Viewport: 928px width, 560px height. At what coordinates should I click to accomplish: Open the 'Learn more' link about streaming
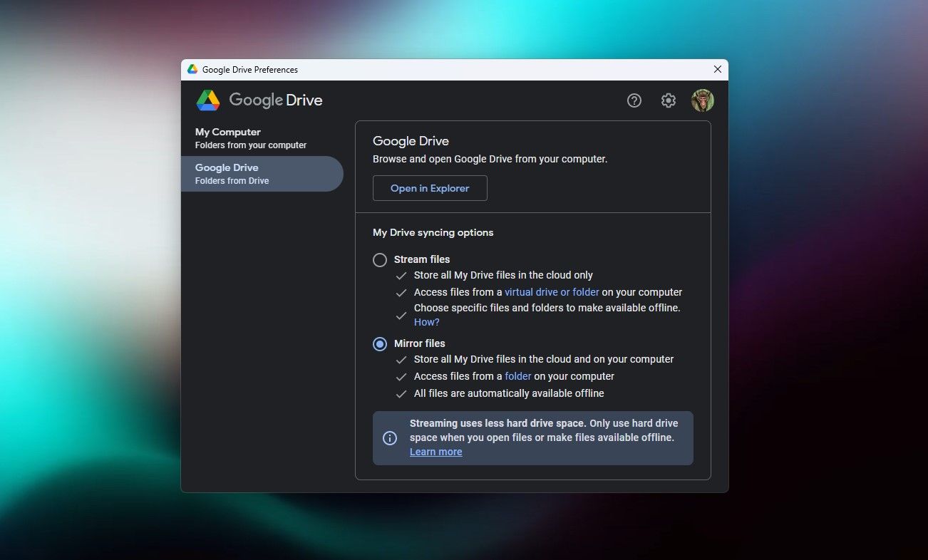435,451
